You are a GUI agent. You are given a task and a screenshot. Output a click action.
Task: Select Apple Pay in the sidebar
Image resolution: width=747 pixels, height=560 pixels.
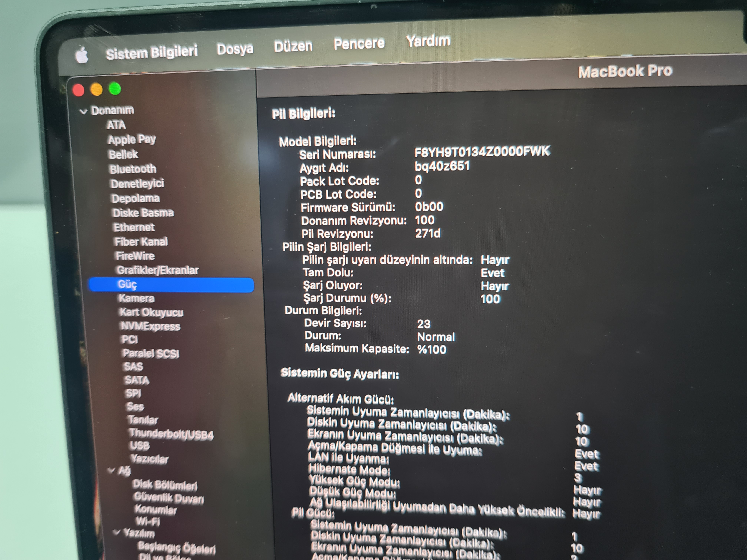click(132, 139)
